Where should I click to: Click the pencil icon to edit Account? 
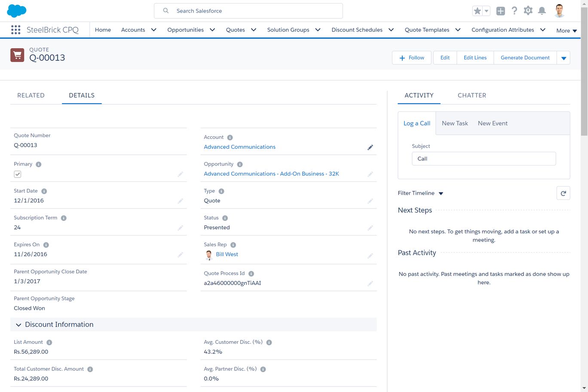click(x=370, y=147)
